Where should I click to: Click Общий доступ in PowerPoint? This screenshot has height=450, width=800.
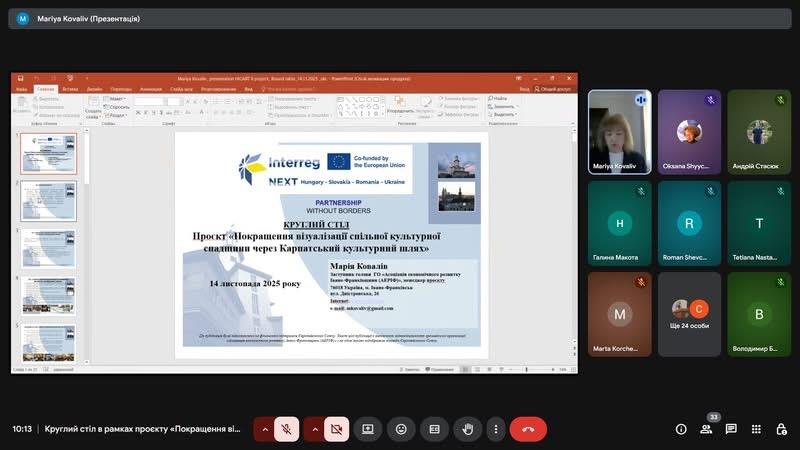click(552, 89)
